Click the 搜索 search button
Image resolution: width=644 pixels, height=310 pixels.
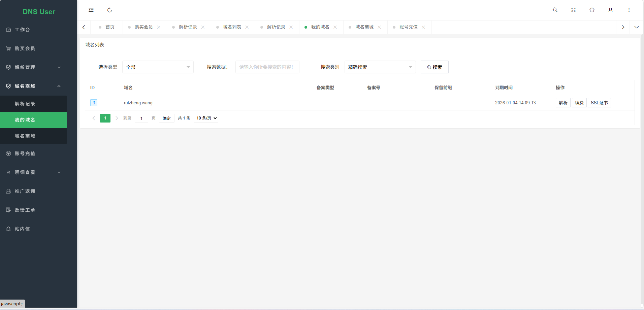[x=434, y=67]
